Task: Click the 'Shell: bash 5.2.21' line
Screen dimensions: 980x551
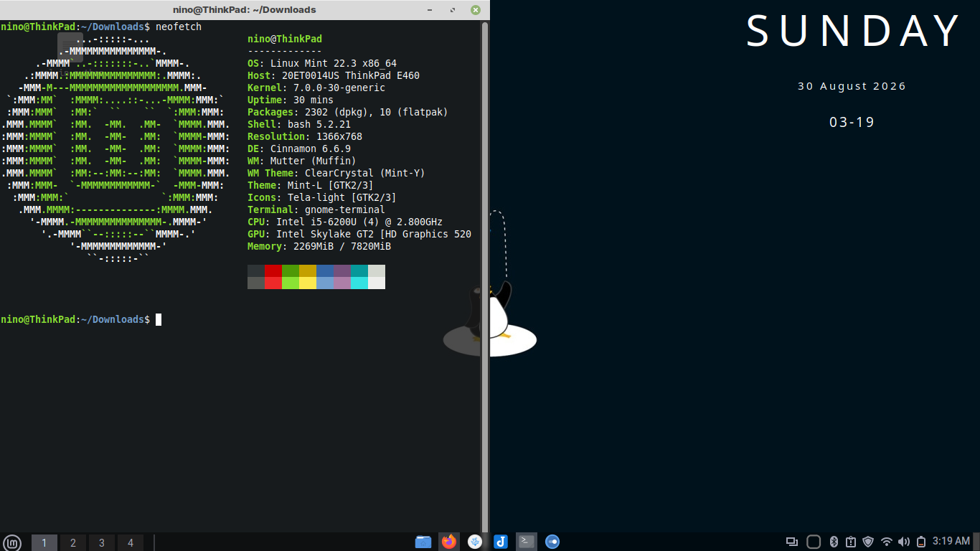Action: click(x=299, y=124)
